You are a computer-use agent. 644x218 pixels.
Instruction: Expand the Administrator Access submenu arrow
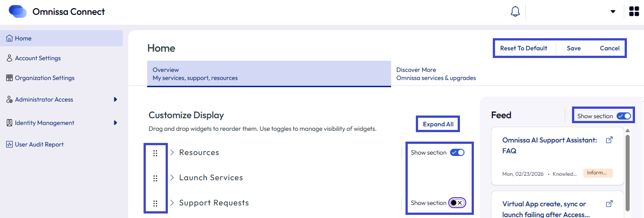(116, 99)
